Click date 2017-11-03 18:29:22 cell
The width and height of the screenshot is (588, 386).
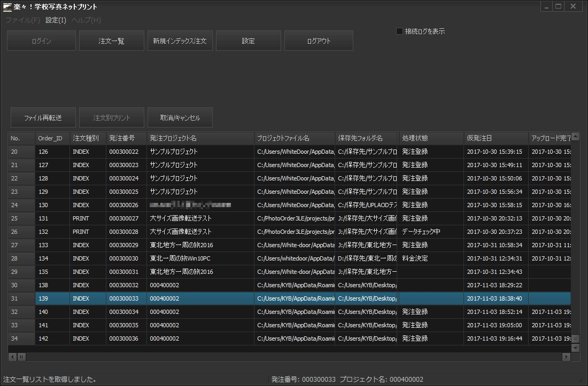496,285
